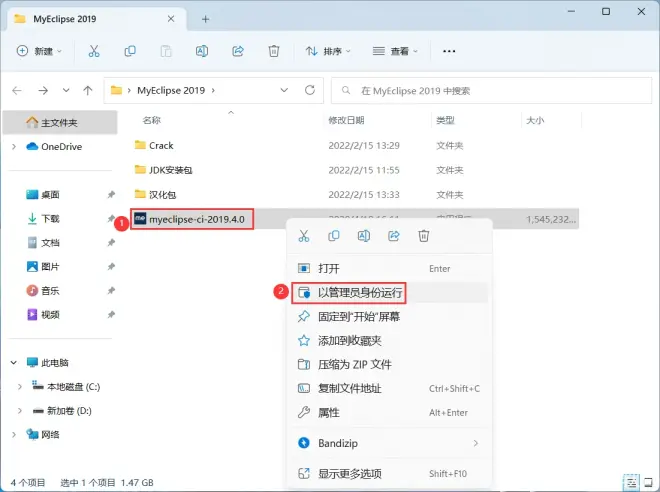Click the Paste icon in the toolbar
The height and width of the screenshot is (492, 660).
point(166,51)
